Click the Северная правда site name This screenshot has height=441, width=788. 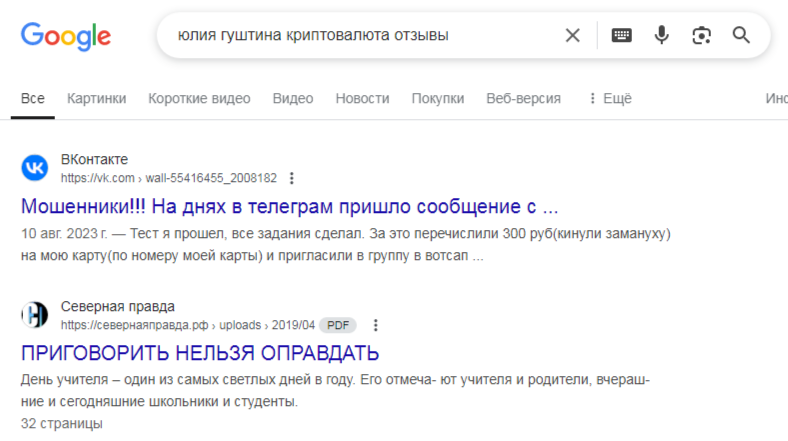(x=118, y=306)
